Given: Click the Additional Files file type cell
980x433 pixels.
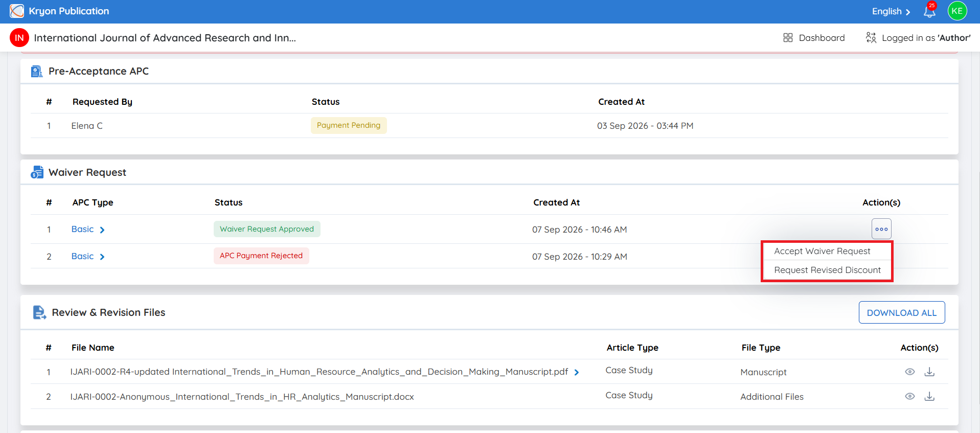Looking at the screenshot, I should coord(772,397).
